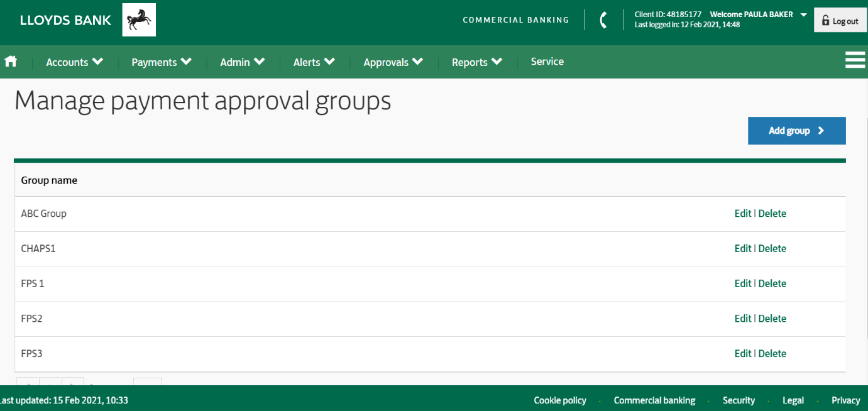
Task: Open the hamburger menu icon
Action: point(855,60)
